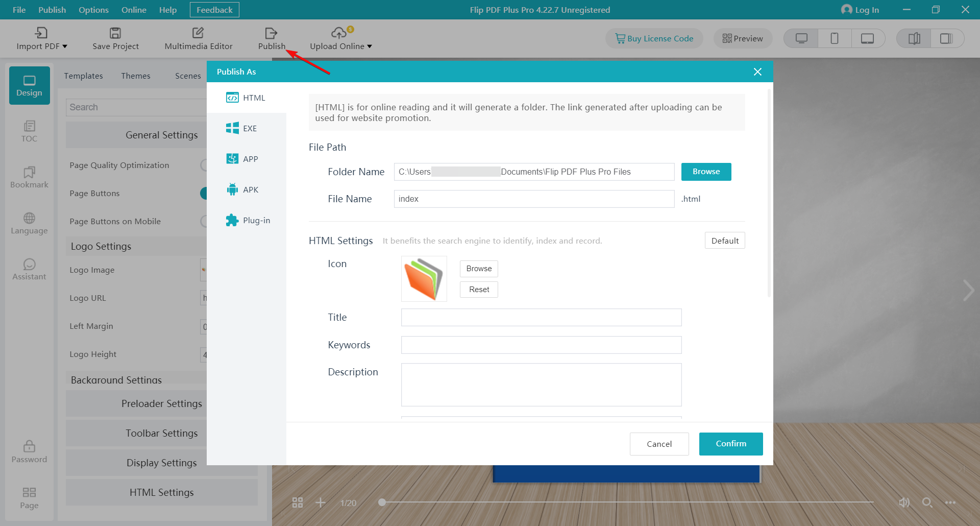Open the Online menu

[134, 10]
